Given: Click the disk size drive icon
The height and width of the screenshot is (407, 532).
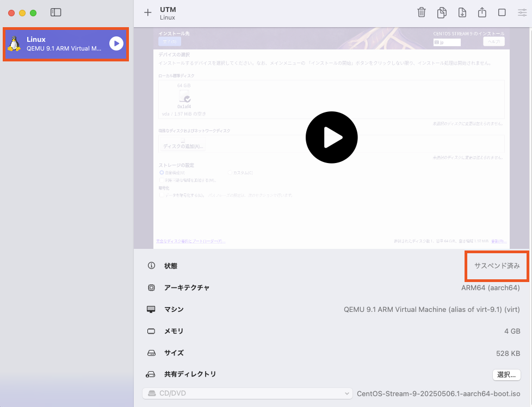Looking at the screenshot, I should click(x=151, y=353).
